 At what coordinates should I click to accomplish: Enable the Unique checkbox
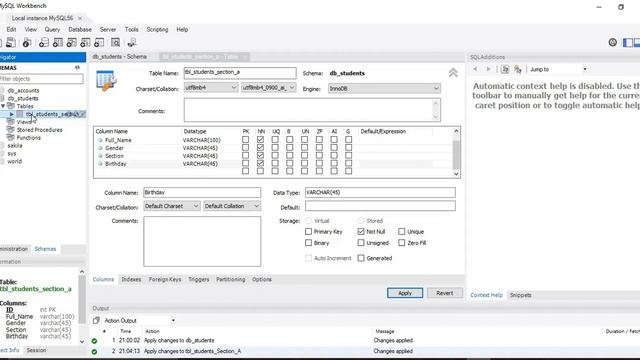pyautogui.click(x=402, y=231)
